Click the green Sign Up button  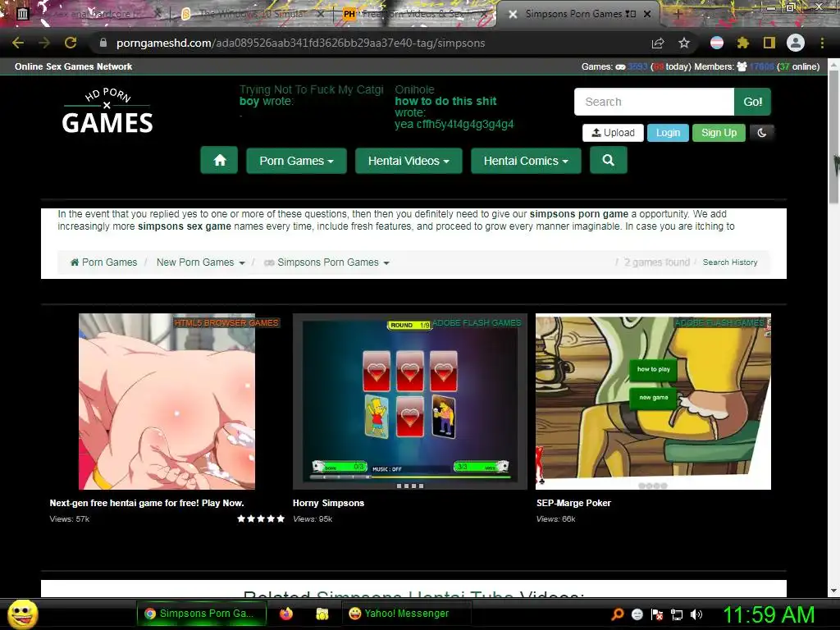(x=719, y=132)
